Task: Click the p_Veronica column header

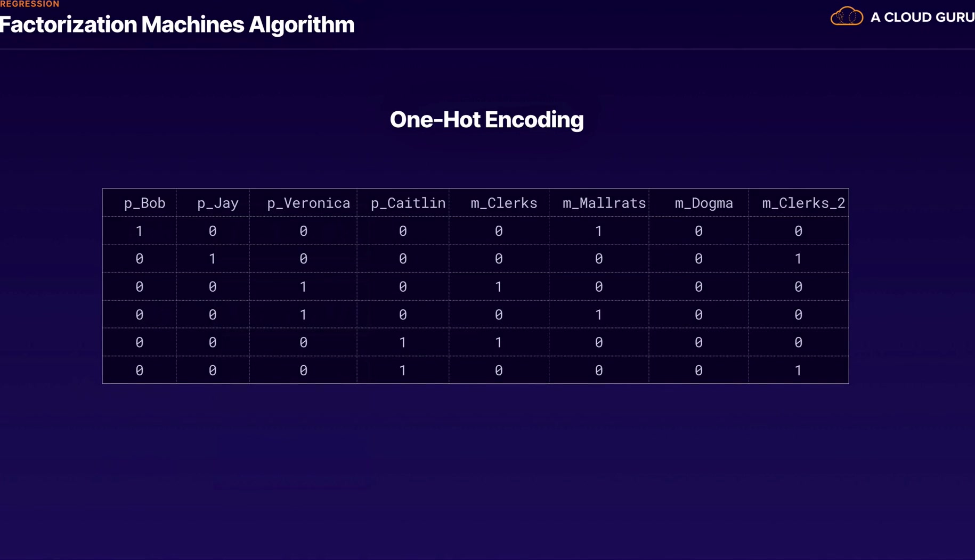Action: tap(308, 203)
